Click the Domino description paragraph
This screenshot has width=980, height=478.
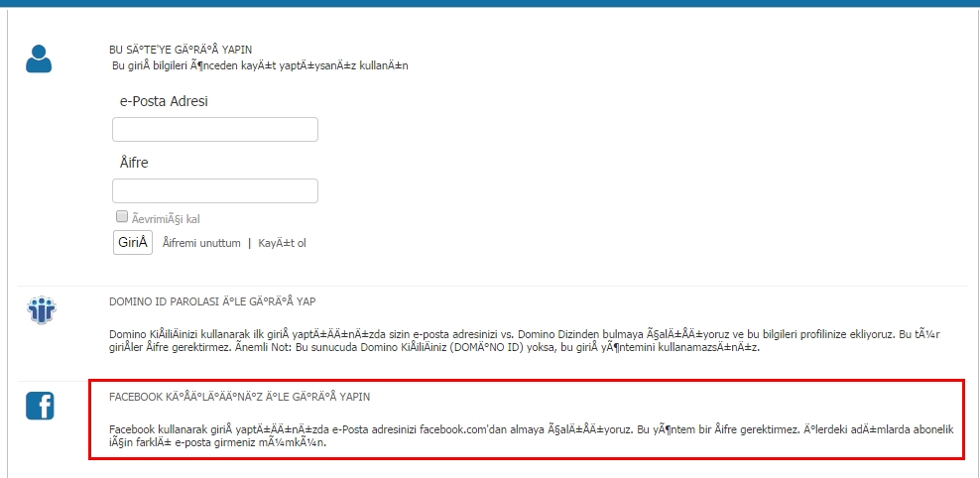(525, 341)
